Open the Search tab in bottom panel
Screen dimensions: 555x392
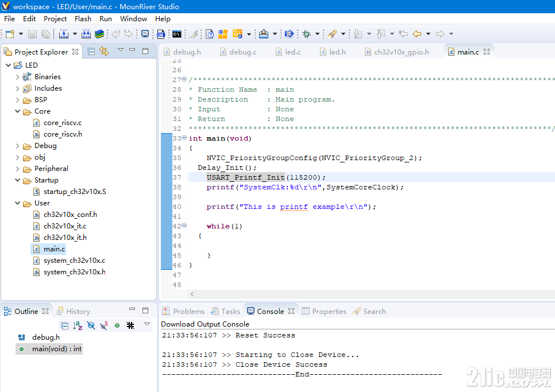[369, 312]
